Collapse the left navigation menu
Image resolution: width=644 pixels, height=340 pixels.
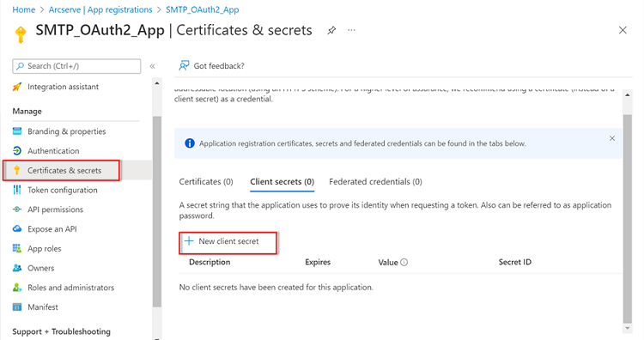[x=152, y=66]
